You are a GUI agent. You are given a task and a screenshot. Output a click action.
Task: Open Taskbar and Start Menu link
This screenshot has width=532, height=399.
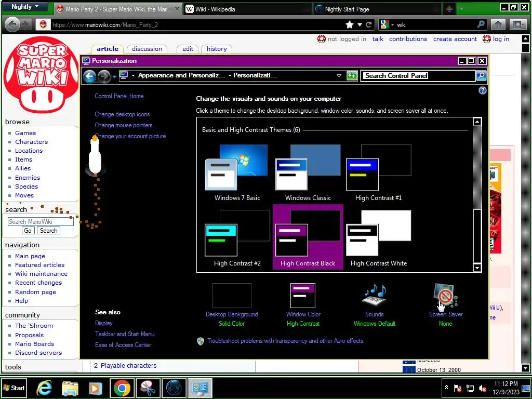(125, 334)
